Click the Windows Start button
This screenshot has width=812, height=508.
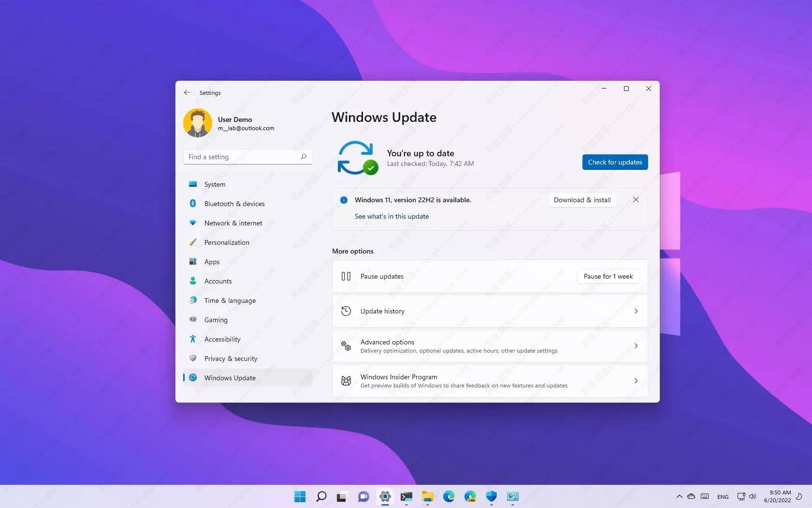pos(300,496)
